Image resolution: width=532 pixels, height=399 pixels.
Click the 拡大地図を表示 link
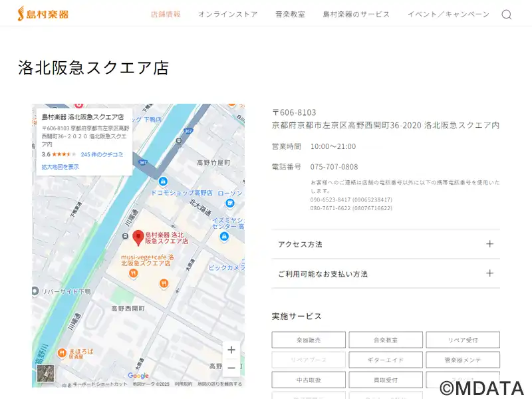[60, 167]
